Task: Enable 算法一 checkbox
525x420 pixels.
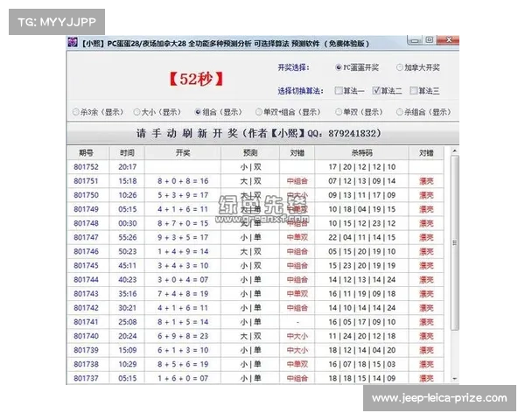Action: click(x=349, y=91)
